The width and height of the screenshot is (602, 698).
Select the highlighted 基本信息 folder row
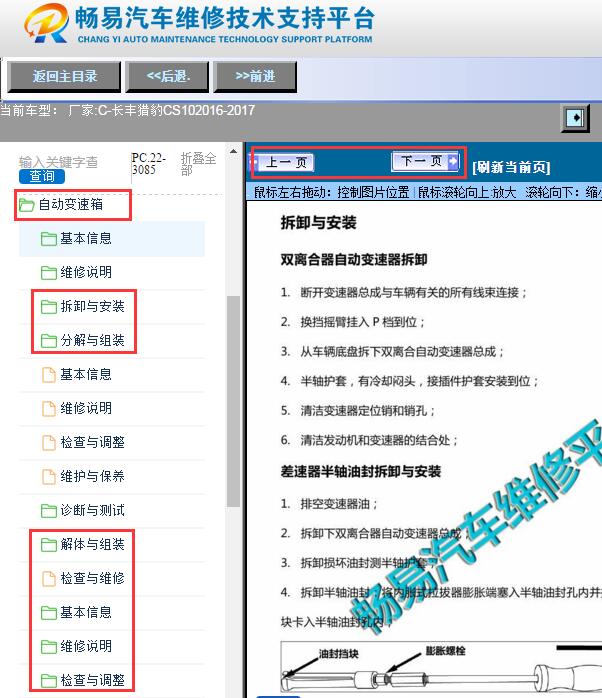[112, 239]
